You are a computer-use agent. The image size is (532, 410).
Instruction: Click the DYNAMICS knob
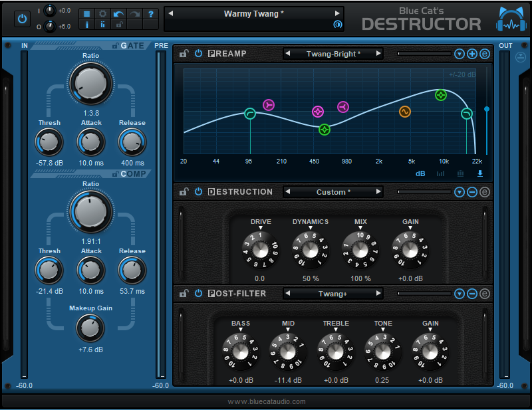[310, 251]
